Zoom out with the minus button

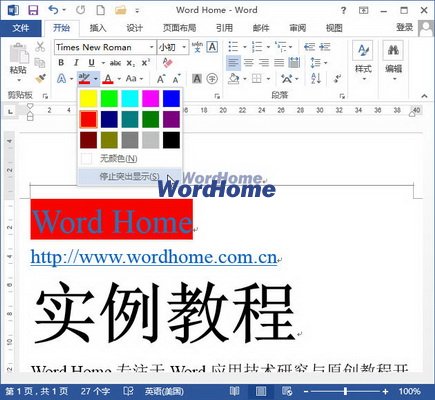[306, 391]
